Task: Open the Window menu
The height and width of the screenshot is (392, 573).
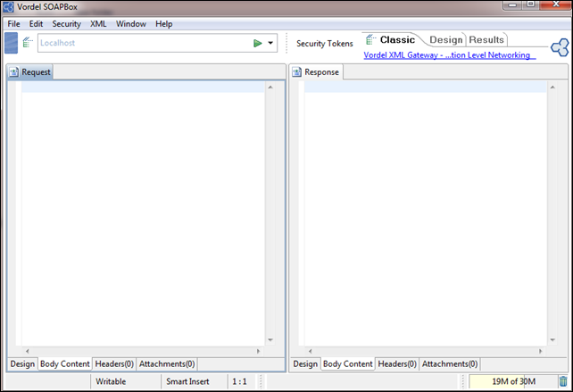Action: coord(131,24)
